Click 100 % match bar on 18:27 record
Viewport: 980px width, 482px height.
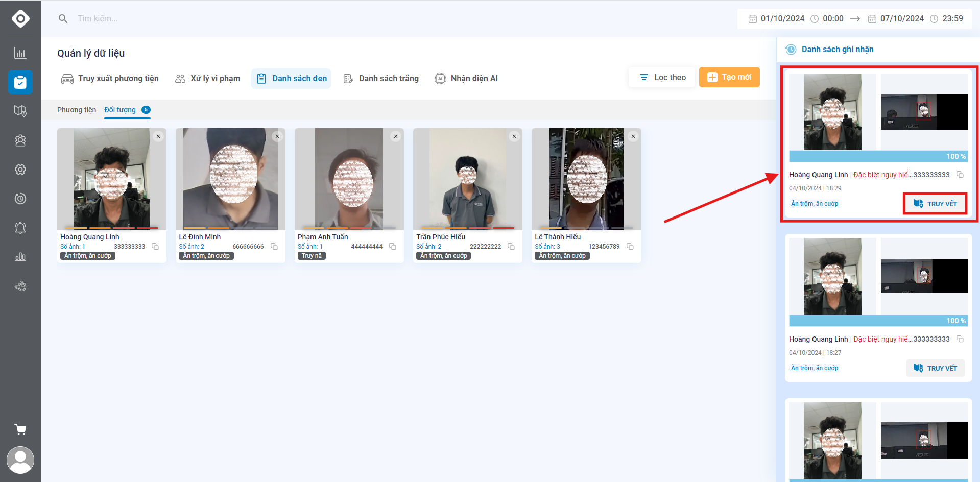click(x=878, y=321)
